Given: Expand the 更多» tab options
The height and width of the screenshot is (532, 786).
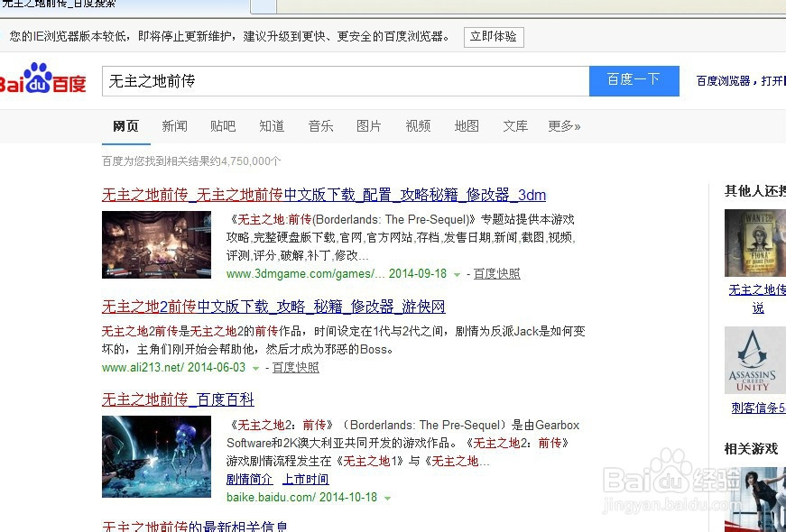Looking at the screenshot, I should [x=564, y=126].
